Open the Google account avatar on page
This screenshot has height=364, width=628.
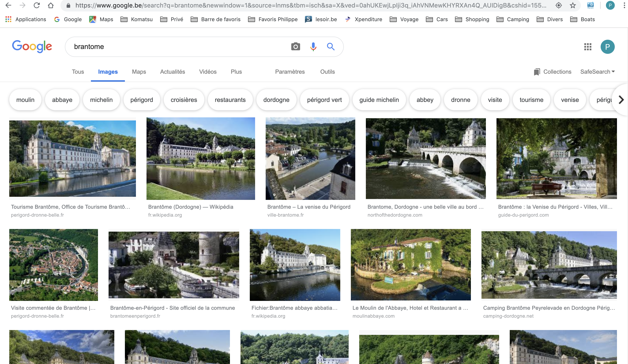pos(607,47)
